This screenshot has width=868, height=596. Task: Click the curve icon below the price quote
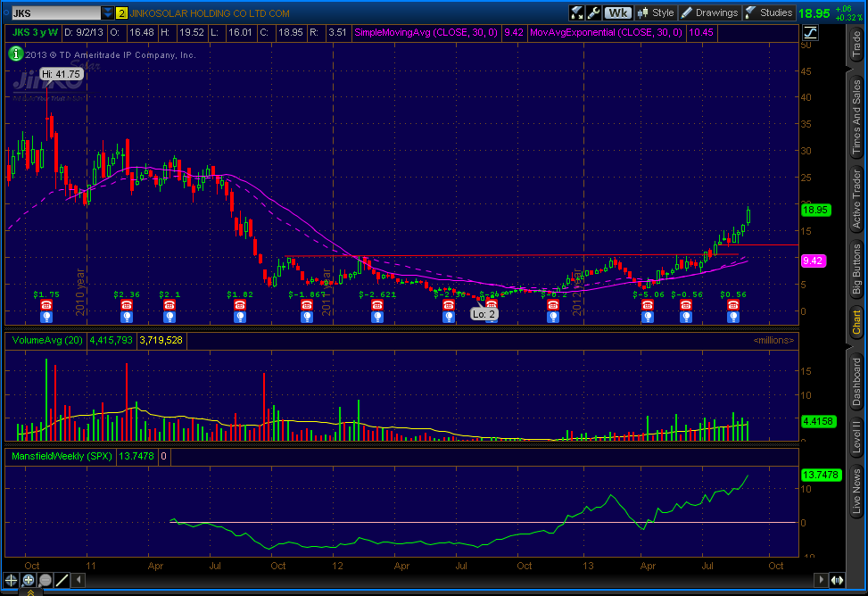pos(811,32)
